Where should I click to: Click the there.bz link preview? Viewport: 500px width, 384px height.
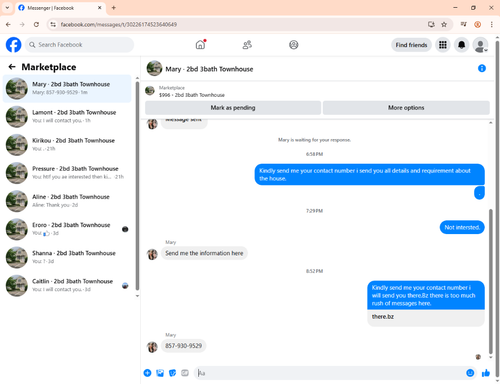(426, 317)
